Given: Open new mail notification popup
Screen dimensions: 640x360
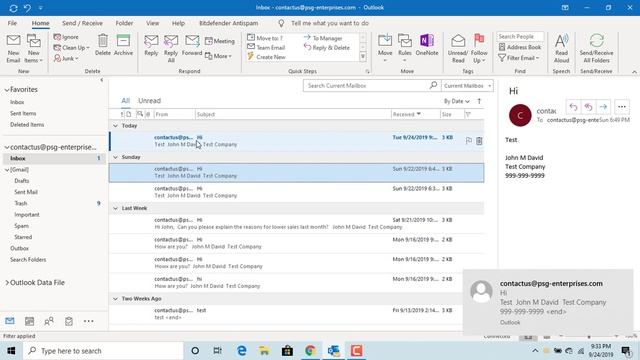Looking at the screenshot, I should click(548, 302).
